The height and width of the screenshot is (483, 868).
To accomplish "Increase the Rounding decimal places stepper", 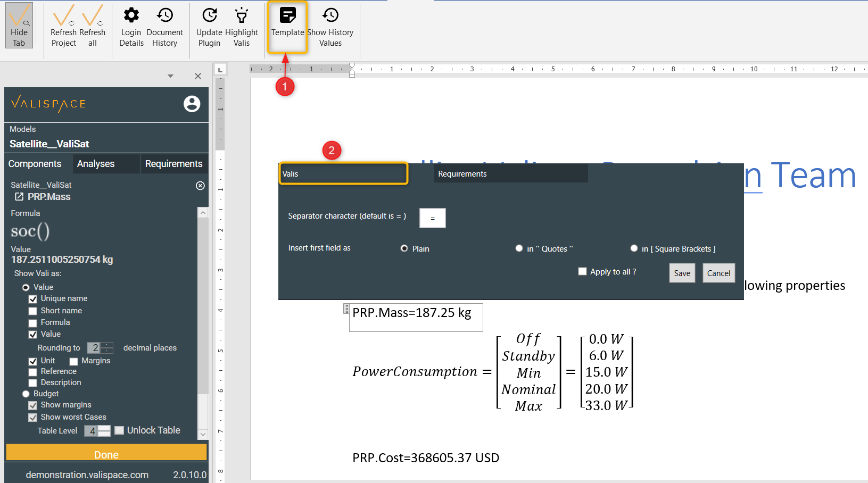I will [107, 345].
